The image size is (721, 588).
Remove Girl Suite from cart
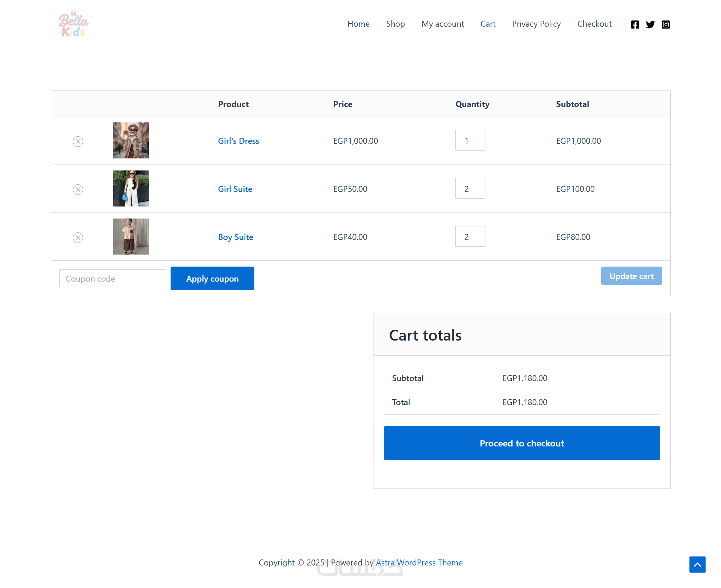(78, 189)
